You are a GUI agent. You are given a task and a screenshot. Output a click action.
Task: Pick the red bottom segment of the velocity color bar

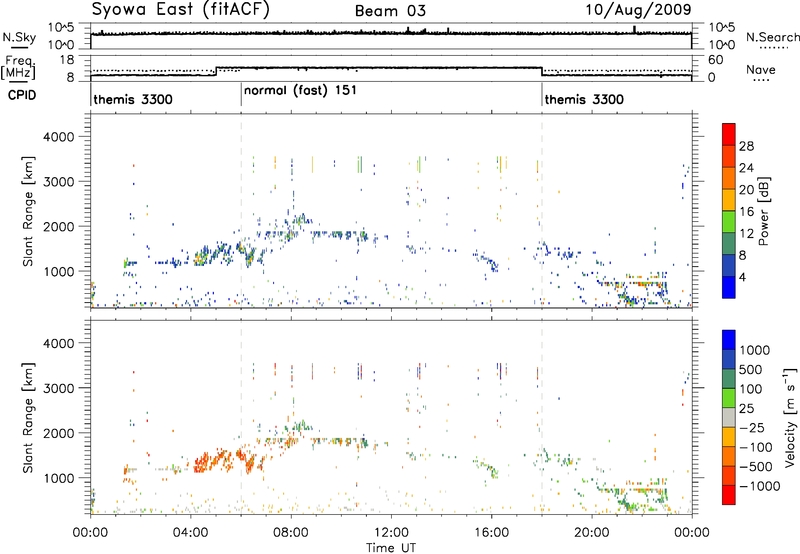[729, 495]
